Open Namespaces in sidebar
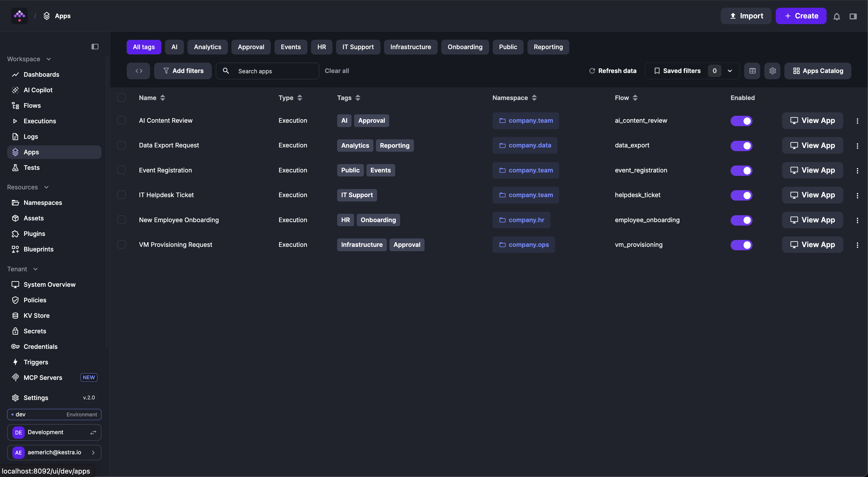 (x=54, y=203)
